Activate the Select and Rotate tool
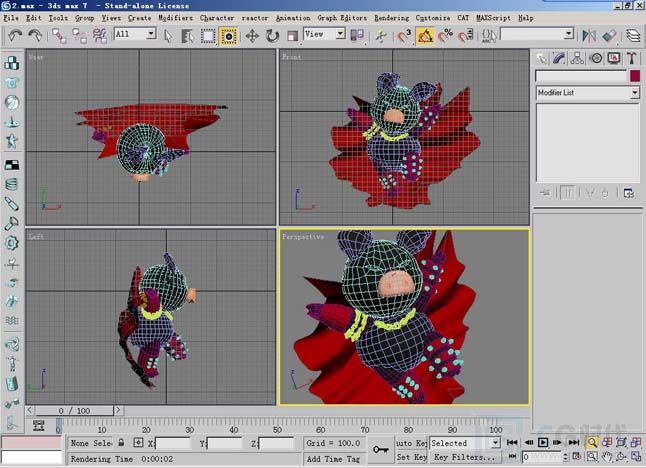Screen dimensions: 646x468 272,36
